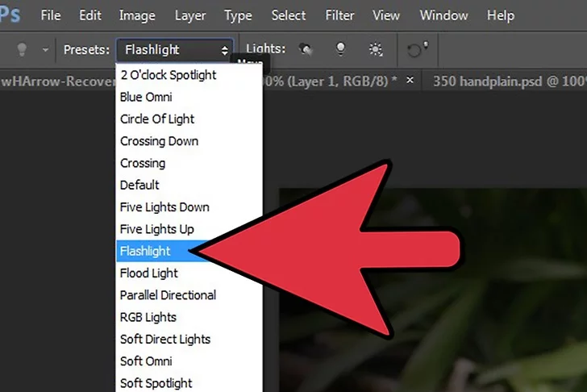Add a new point light
This screenshot has width=587, height=392.
(341, 50)
